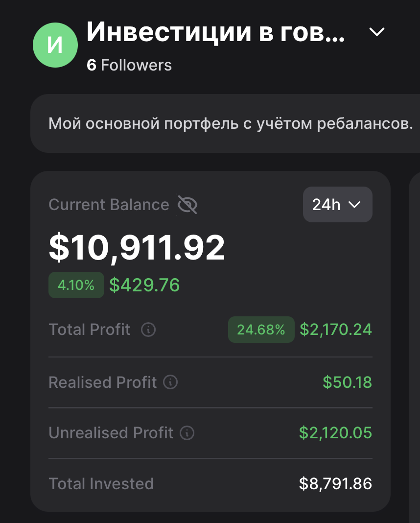
Task: Open the 24h time range dropdown
Action: coord(337,204)
